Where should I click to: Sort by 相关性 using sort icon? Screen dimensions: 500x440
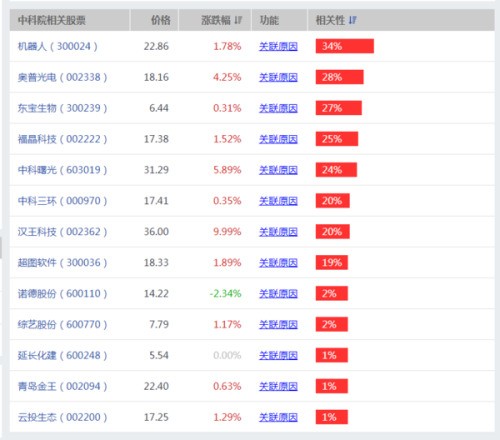352,20
